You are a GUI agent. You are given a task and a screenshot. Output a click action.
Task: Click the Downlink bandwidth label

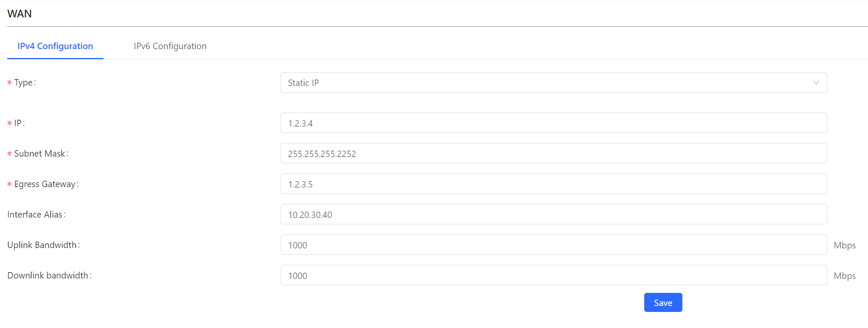(48, 276)
